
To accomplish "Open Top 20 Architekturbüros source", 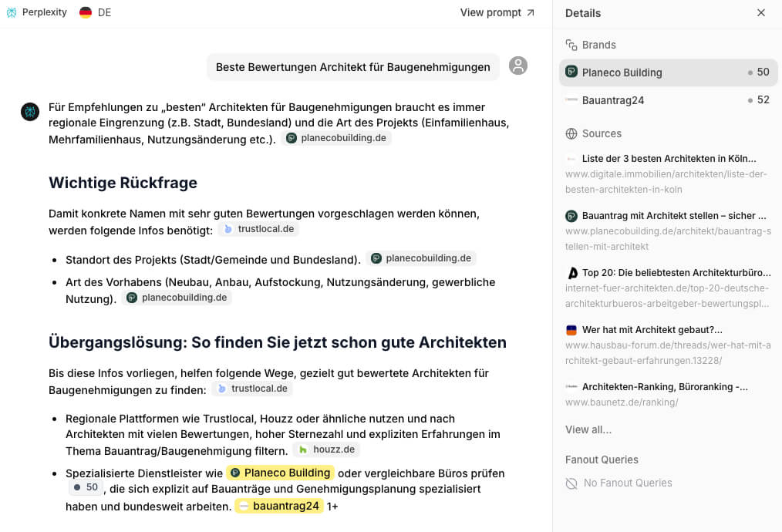I will coord(668,288).
